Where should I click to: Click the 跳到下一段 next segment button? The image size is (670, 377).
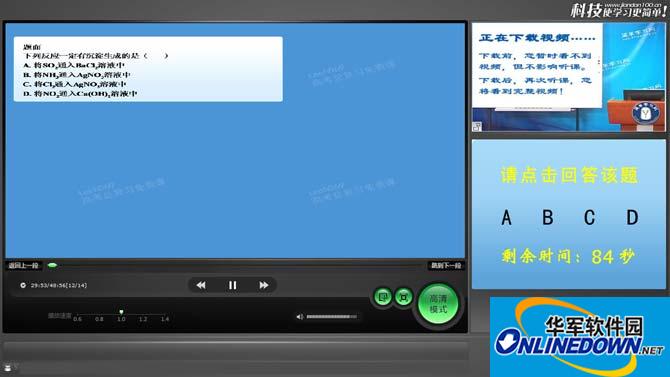(x=446, y=265)
